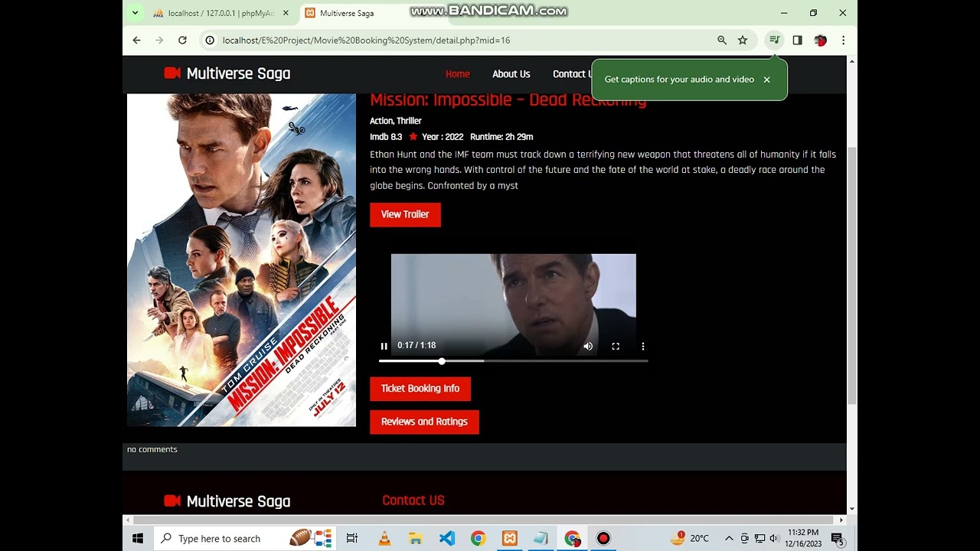Click the Mission: Impossible poster image
Viewport: 980px width, 551px height.
(241, 259)
